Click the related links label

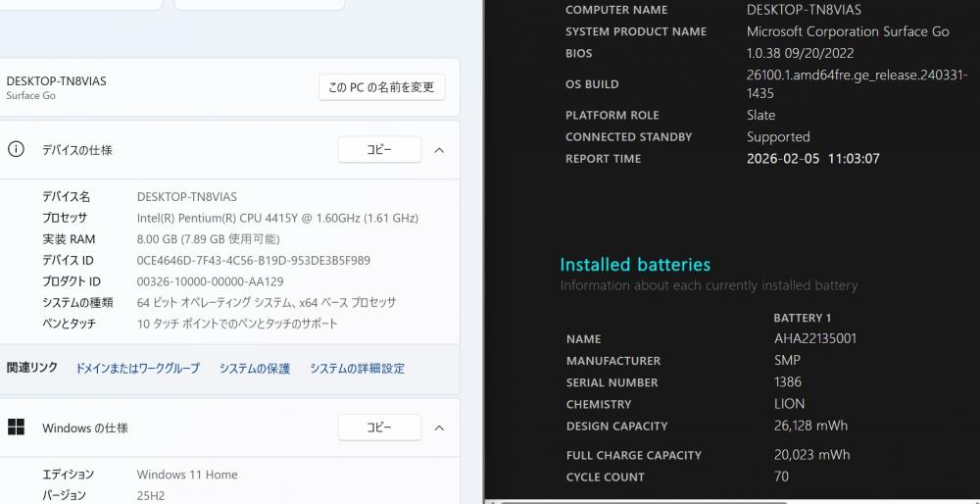pyautogui.click(x=32, y=368)
